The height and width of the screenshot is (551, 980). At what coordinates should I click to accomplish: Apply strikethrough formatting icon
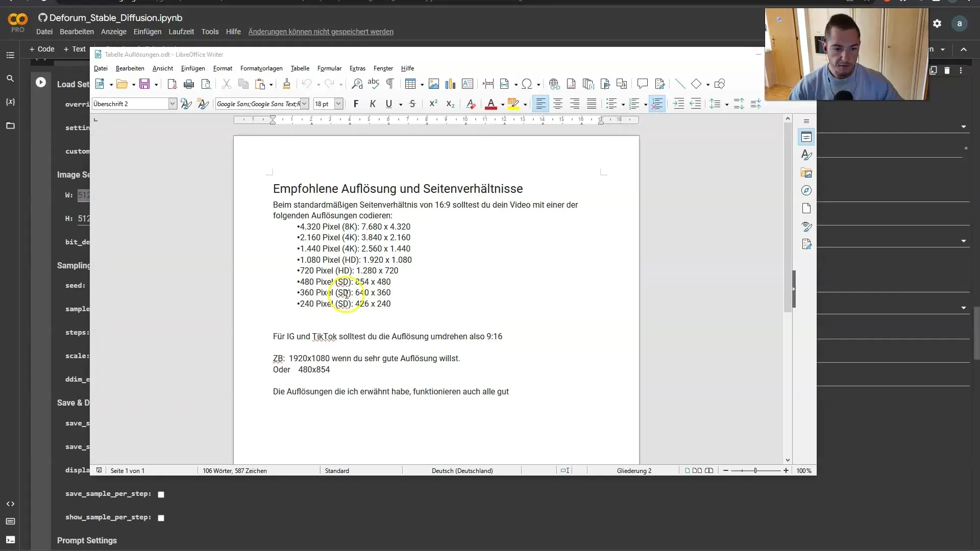(412, 104)
